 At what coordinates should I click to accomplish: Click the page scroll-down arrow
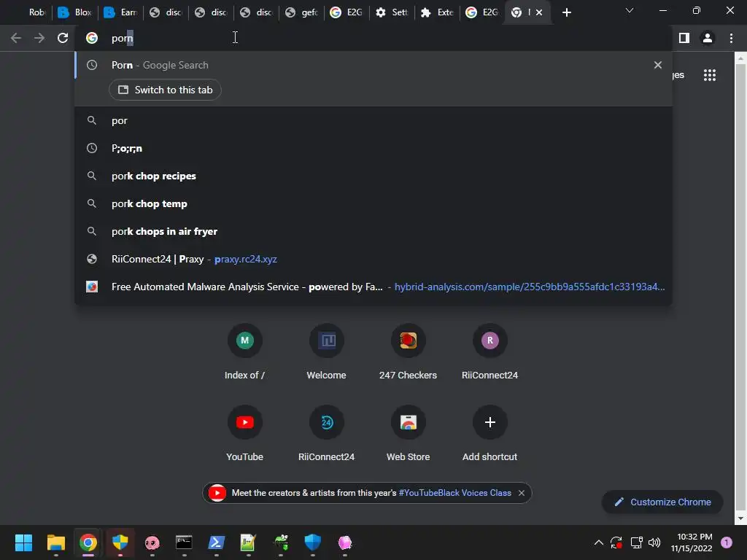740,518
